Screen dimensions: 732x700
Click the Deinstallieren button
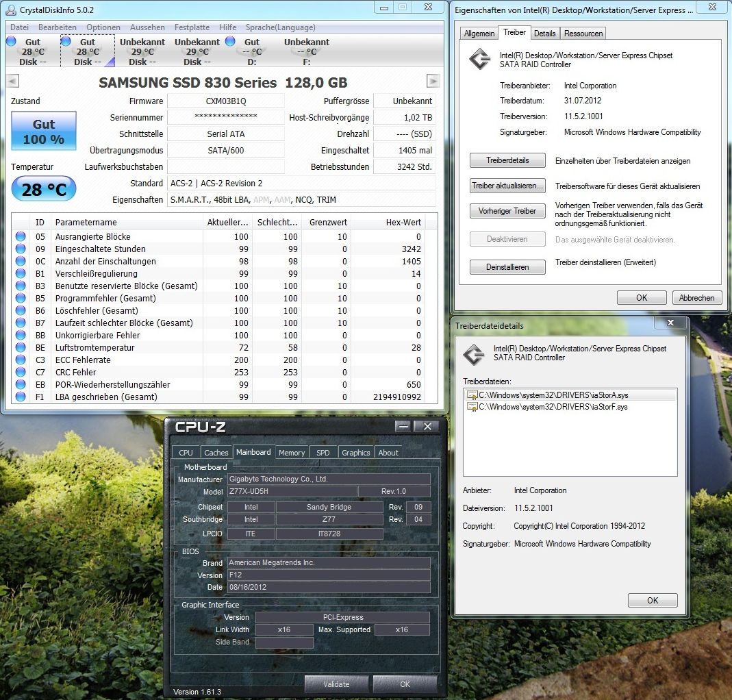[x=507, y=266]
